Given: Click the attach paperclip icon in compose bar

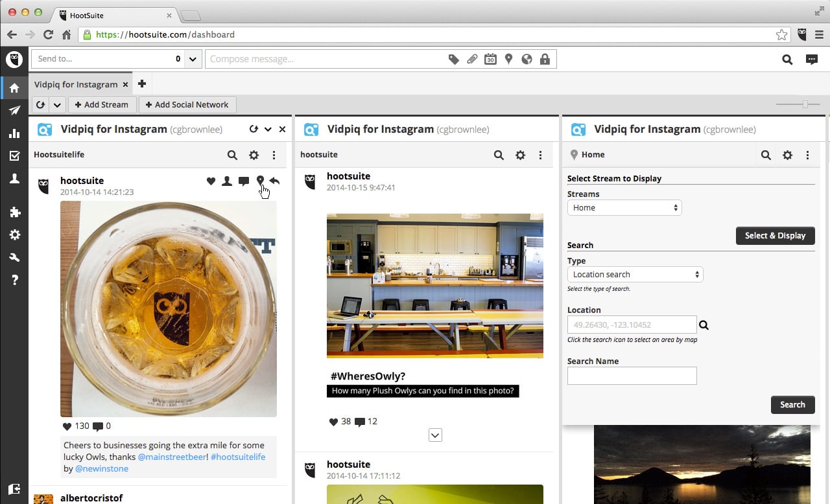Looking at the screenshot, I should click(472, 59).
